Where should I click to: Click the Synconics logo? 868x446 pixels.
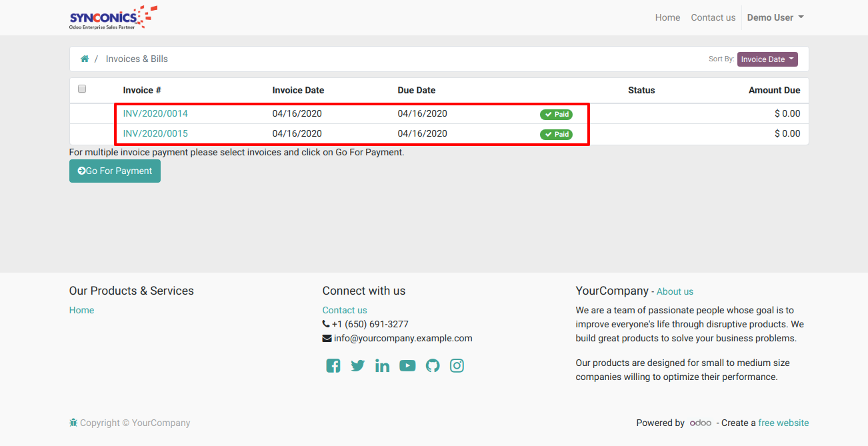[x=113, y=17]
